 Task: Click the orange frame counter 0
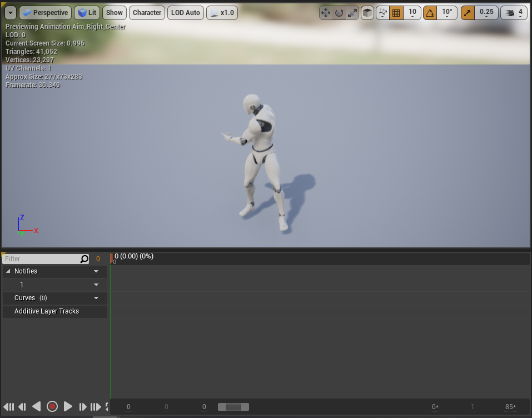[98, 259]
